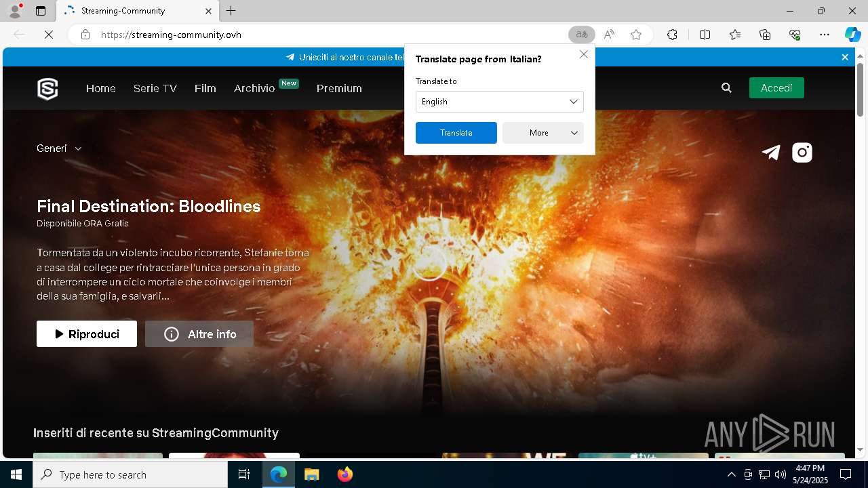This screenshot has width=868, height=488.
Task: Open the site search magnifier icon
Action: click(726, 88)
